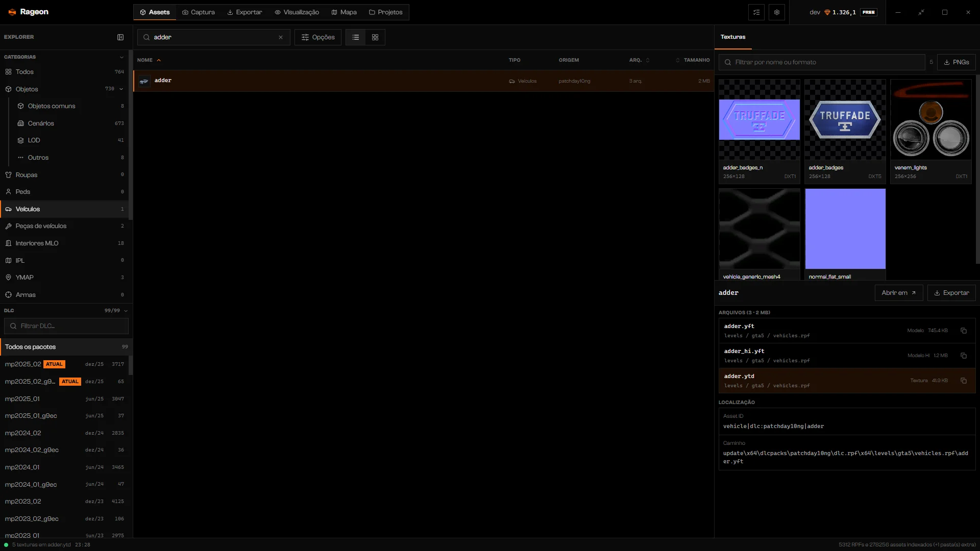Switch to grid view layout
The image size is (980, 551).
(375, 37)
